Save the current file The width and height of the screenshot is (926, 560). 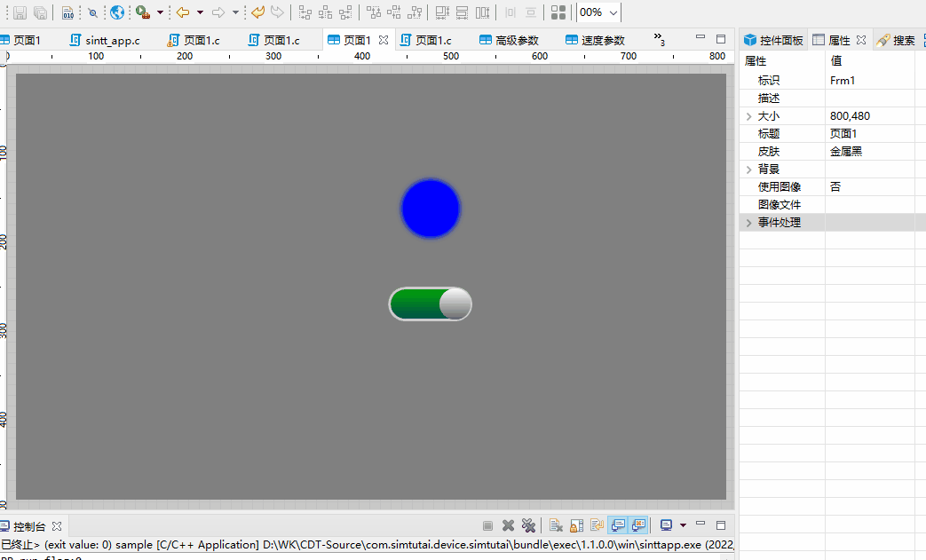click(20, 12)
